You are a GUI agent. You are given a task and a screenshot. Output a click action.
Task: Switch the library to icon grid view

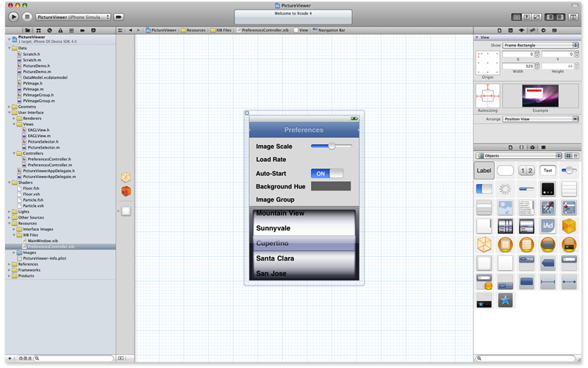click(x=568, y=155)
